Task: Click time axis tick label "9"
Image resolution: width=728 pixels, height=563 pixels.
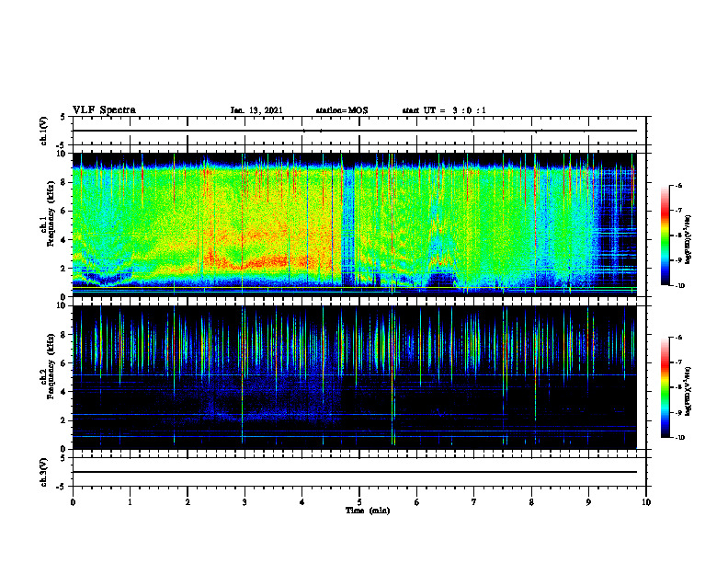Action: (588, 502)
